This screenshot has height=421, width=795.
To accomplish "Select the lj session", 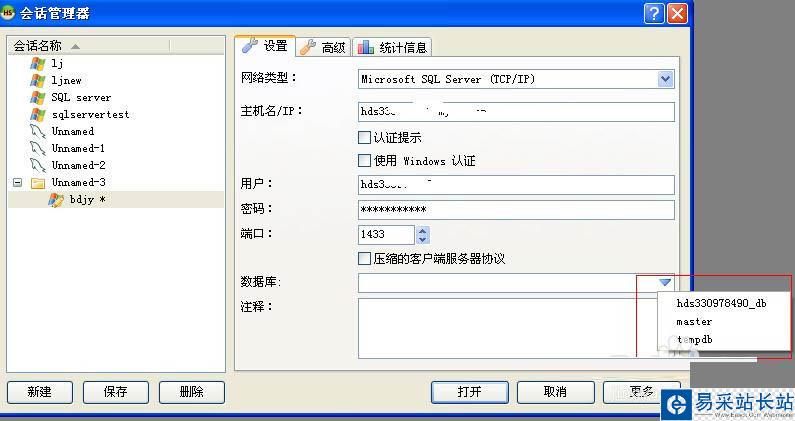I will click(x=57, y=63).
